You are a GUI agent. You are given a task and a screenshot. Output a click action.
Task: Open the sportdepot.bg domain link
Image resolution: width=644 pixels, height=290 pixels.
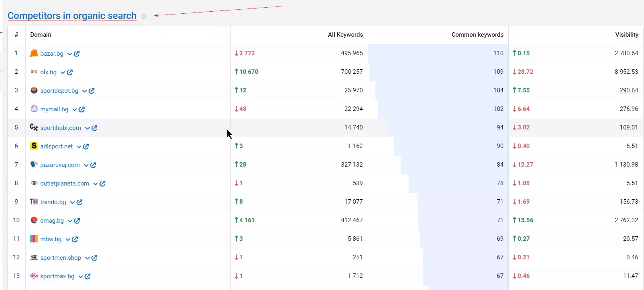pyautogui.click(x=59, y=91)
